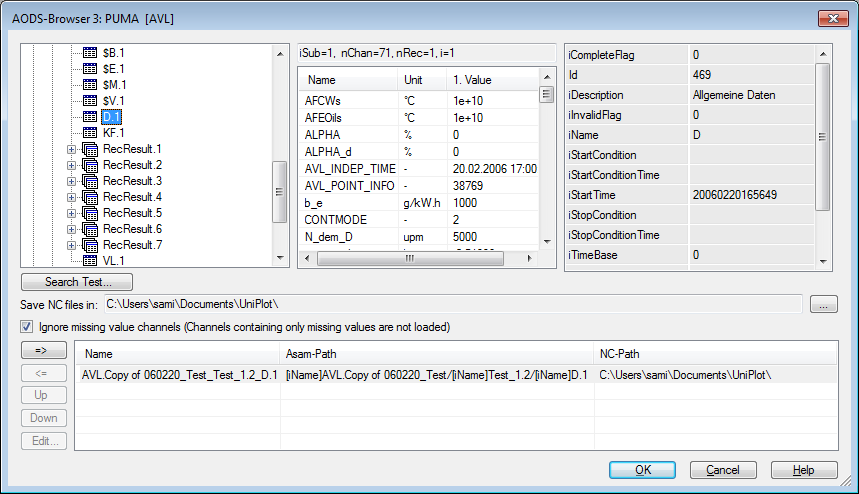Viewport: 859px width, 494px height.
Task: Select the AVL.Copy of 060220_Test row
Action: click(x=178, y=374)
